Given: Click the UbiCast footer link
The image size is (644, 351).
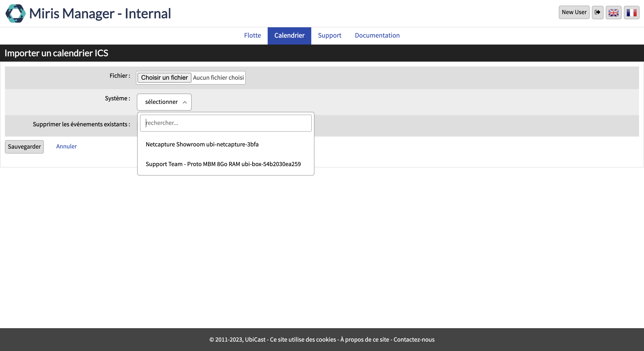Looking at the screenshot, I should tap(255, 340).
